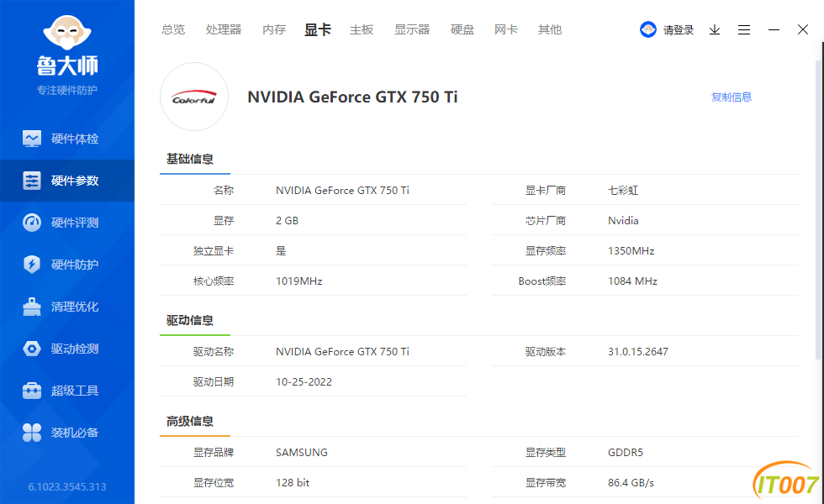This screenshot has width=824, height=504.
Task: Select 硬件参数 in the sidebar
Action: 67,181
